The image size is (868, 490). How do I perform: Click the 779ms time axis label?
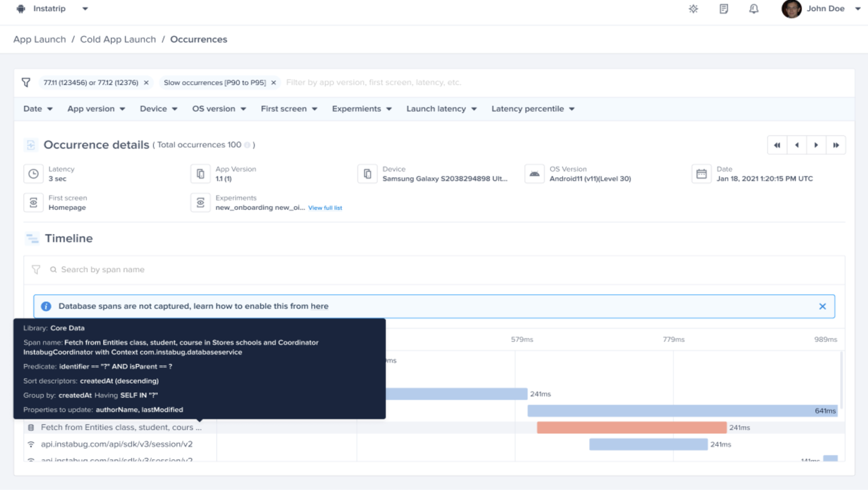[673, 339]
